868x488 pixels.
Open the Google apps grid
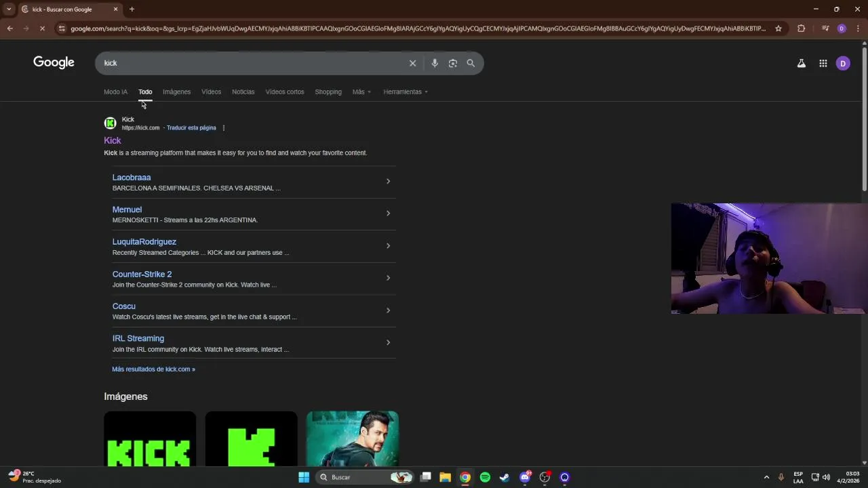(823, 63)
